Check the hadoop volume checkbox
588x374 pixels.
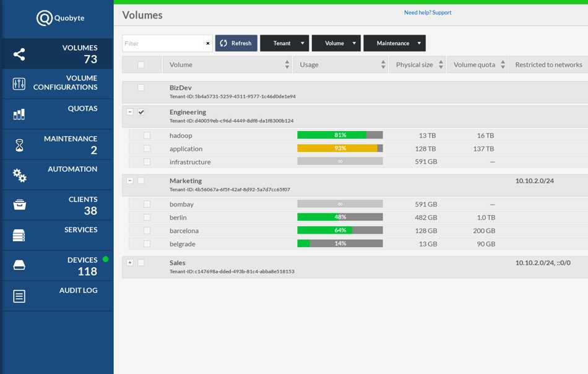146,135
